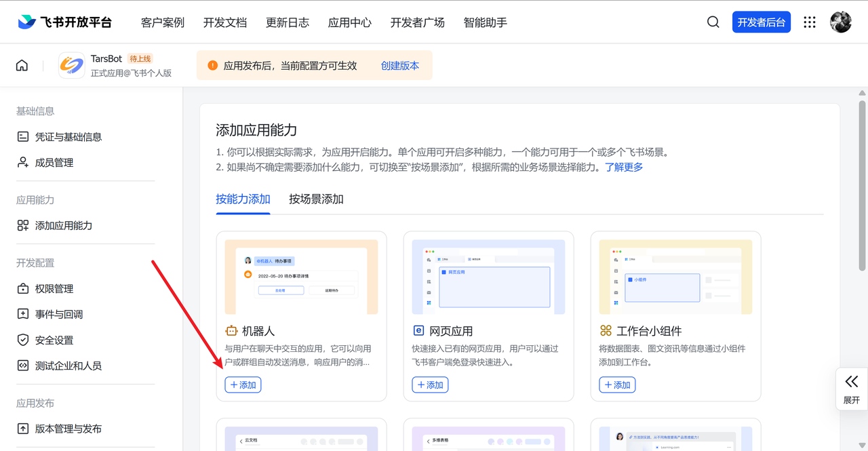Click the TarsBot application logo icon
The height and width of the screenshot is (451, 868).
[71, 66]
